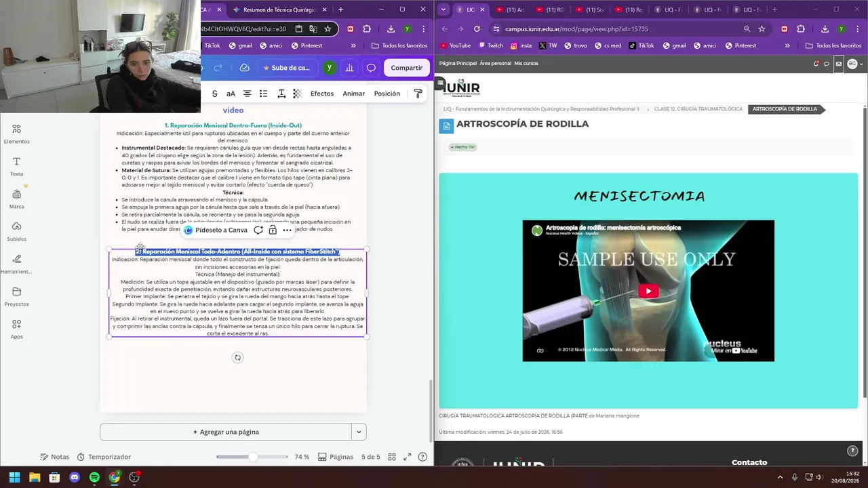Enter Canva fullscreen presentation mode
The width and height of the screenshot is (868, 488).
pyautogui.click(x=407, y=457)
